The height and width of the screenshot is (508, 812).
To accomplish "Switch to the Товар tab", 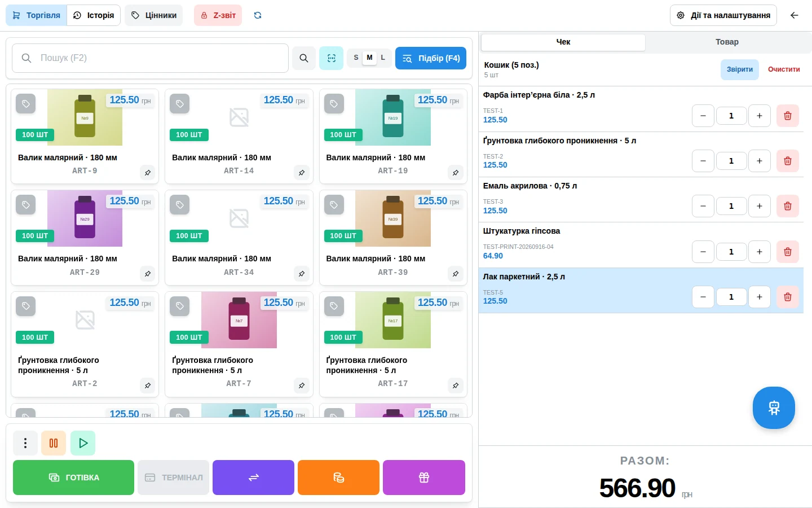I will 727,42.
